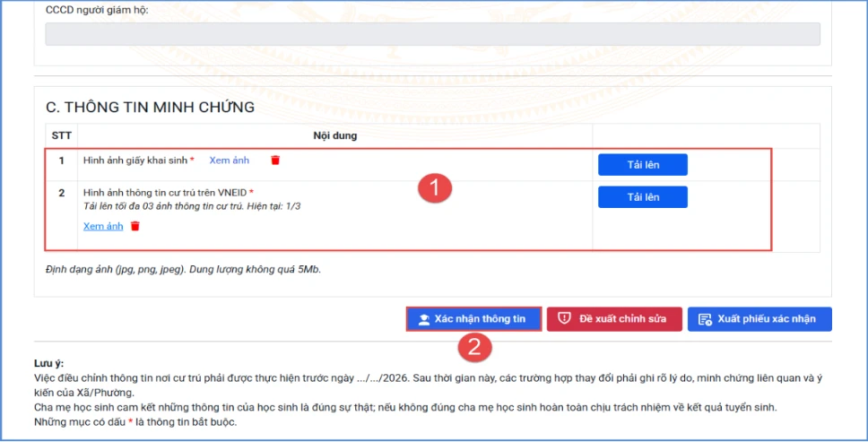868x442 pixels.
Task: Click the Nội dung column header
Action: pyautogui.click(x=334, y=135)
